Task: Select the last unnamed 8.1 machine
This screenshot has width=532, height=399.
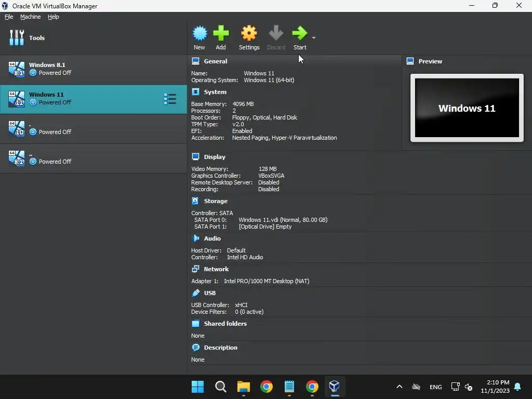Action: 94,158
